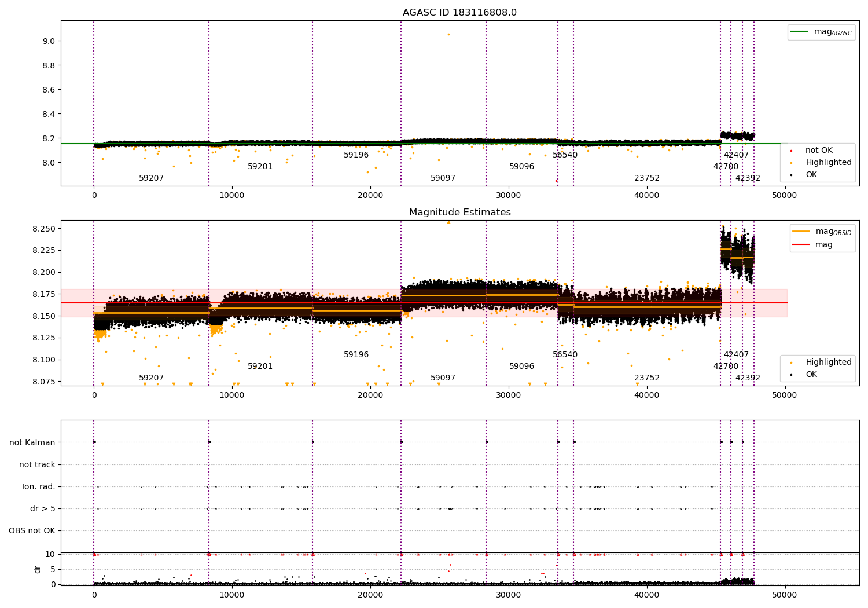Image resolution: width=868 pixels, height=608 pixels.
Task: Click the 'Ion. rad.' row label
Action: (x=39, y=487)
